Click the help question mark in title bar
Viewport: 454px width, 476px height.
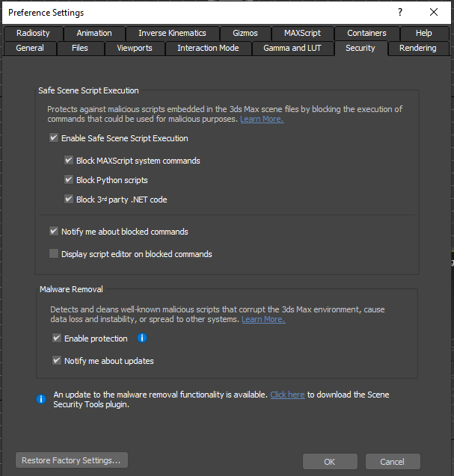click(x=400, y=13)
